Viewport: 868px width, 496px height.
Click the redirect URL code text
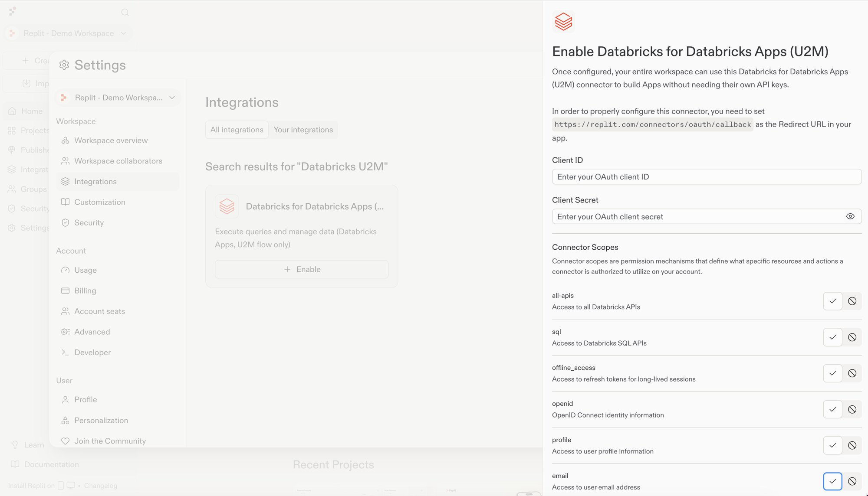(652, 124)
